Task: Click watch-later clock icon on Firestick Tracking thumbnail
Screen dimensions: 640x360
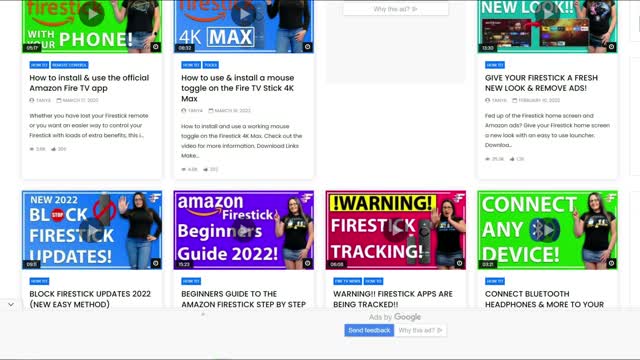Action: click(459, 263)
